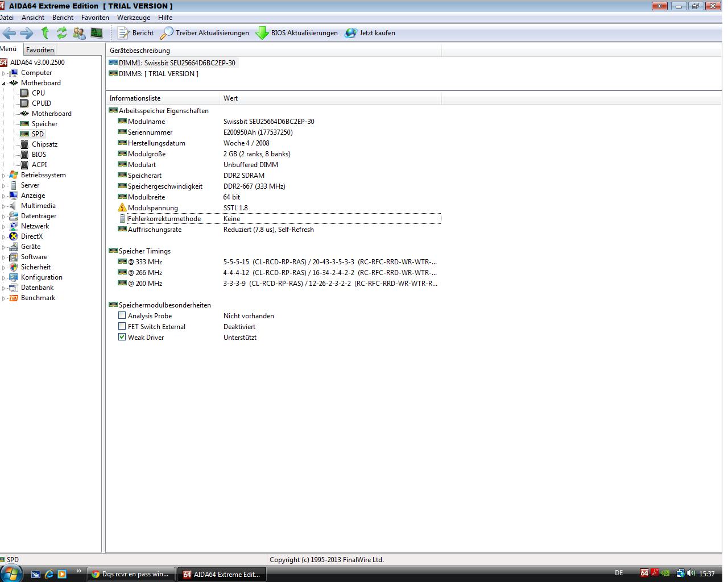
Task: Open the Bericht report tool
Action: point(135,33)
